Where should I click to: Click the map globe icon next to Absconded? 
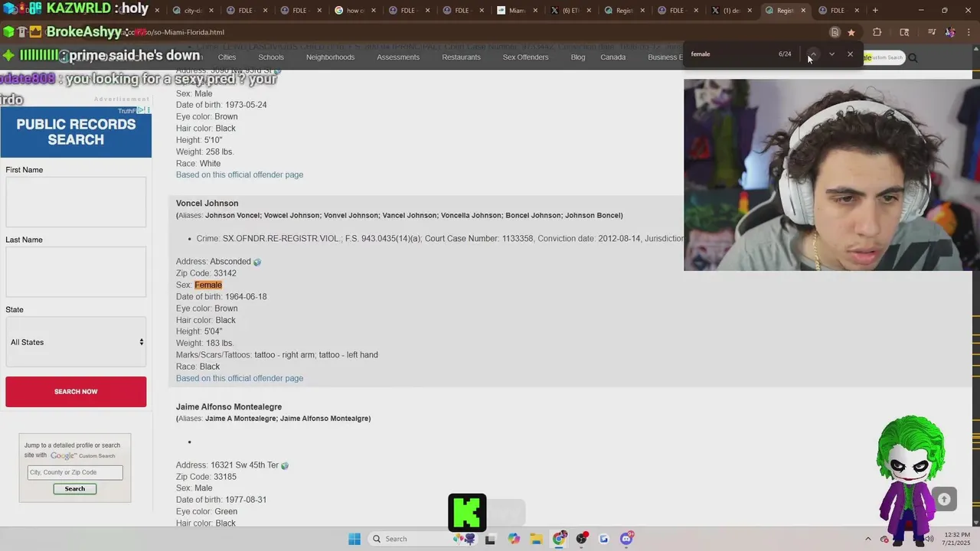pos(257,262)
